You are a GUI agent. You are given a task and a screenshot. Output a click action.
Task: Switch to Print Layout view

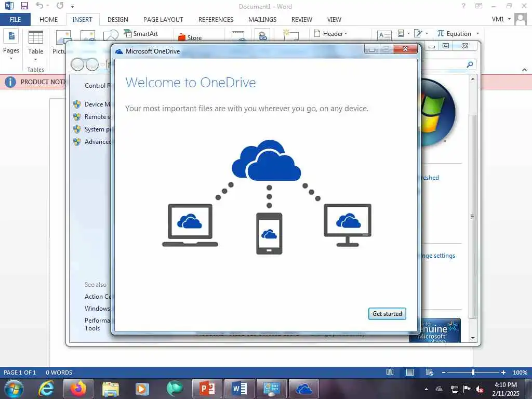(409, 372)
